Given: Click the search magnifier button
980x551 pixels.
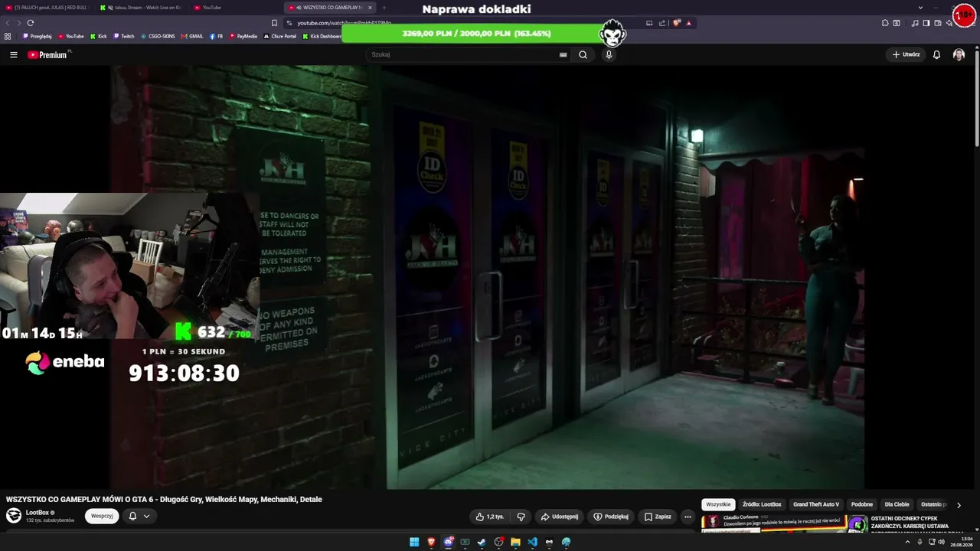Looking at the screenshot, I should 583,55.
